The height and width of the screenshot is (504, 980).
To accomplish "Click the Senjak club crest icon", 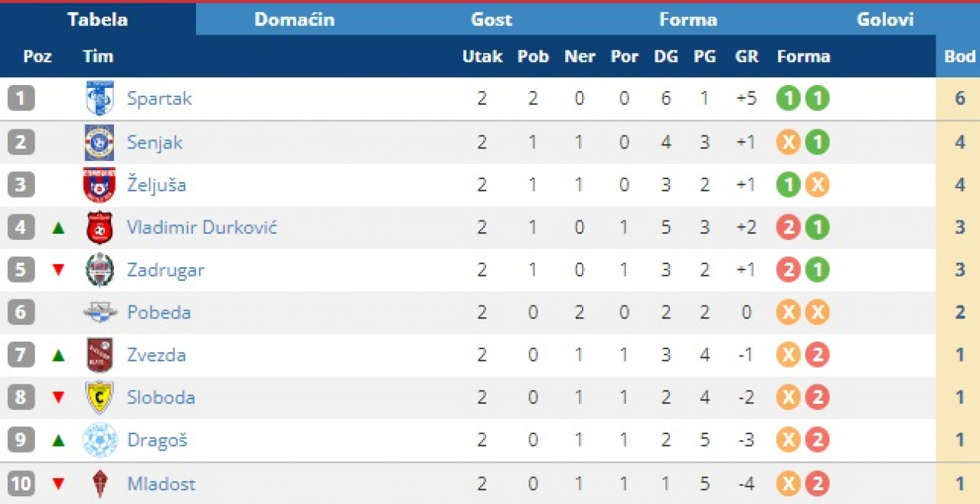I will pyautogui.click(x=100, y=142).
